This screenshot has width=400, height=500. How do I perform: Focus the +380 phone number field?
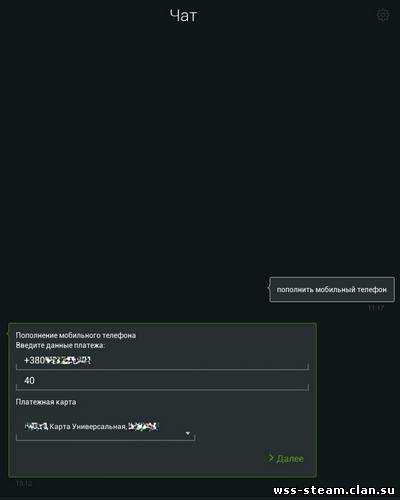click(x=162, y=361)
